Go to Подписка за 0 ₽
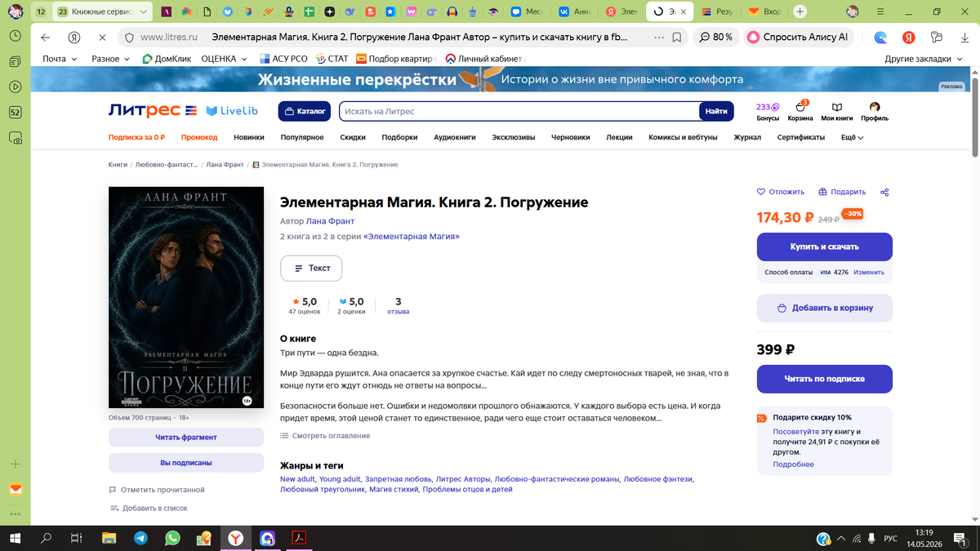Viewport: 980px width, 551px height. tap(137, 138)
